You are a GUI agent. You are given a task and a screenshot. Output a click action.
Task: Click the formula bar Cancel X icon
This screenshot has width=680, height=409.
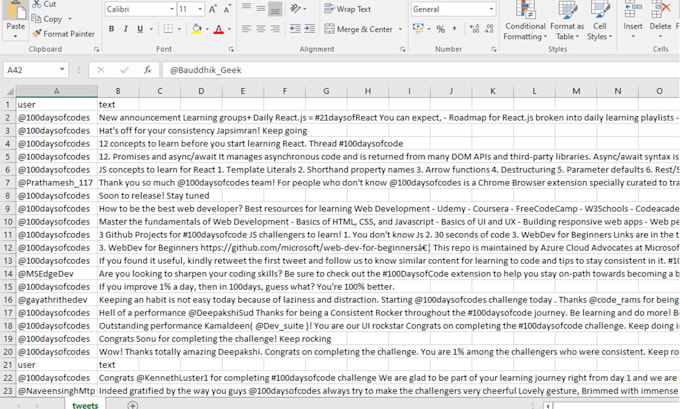(101, 70)
